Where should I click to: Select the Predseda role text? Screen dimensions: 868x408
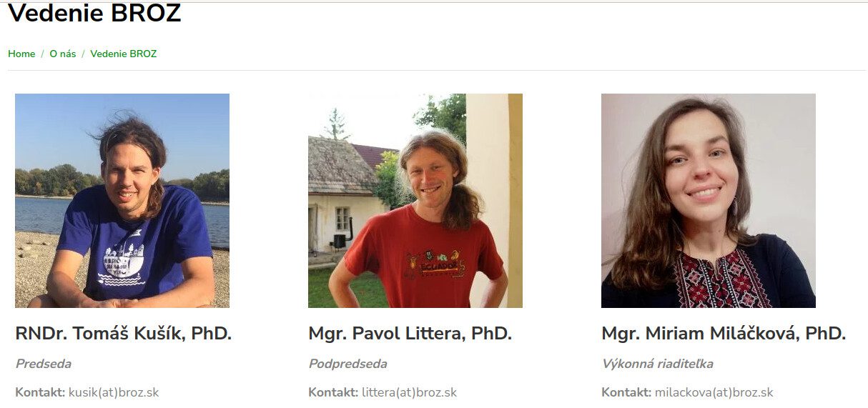click(x=44, y=364)
